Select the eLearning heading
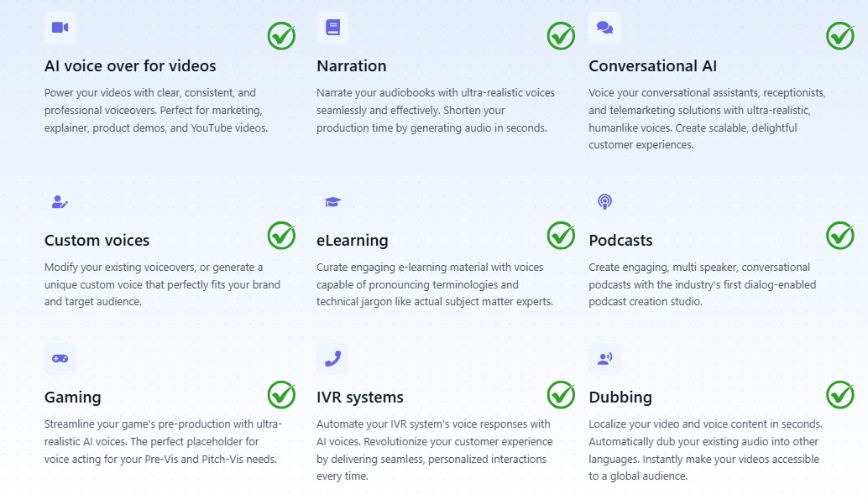 (352, 241)
